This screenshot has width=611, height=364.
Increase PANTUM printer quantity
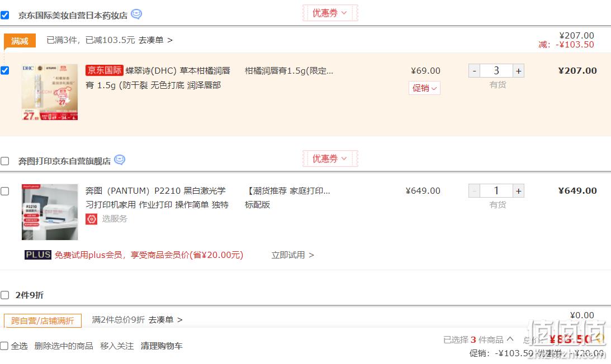click(x=518, y=191)
